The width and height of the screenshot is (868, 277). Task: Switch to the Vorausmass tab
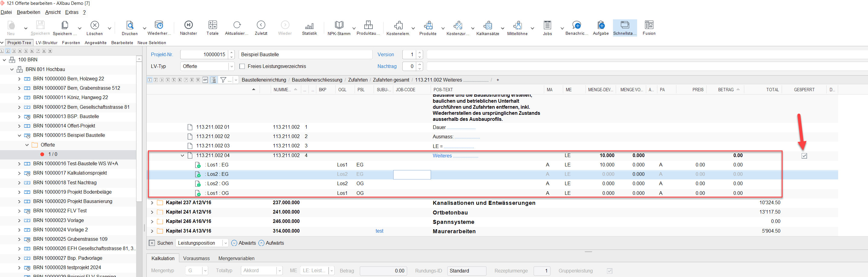click(196, 259)
